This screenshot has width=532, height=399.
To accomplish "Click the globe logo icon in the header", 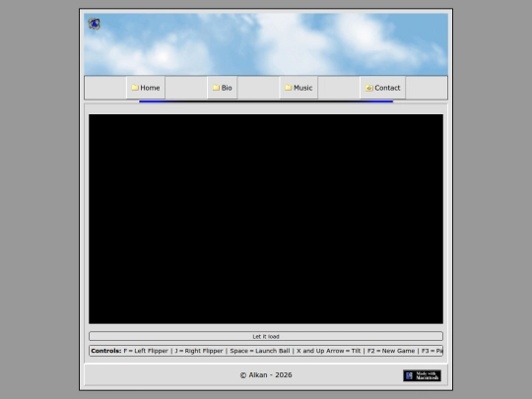I will (95, 24).
